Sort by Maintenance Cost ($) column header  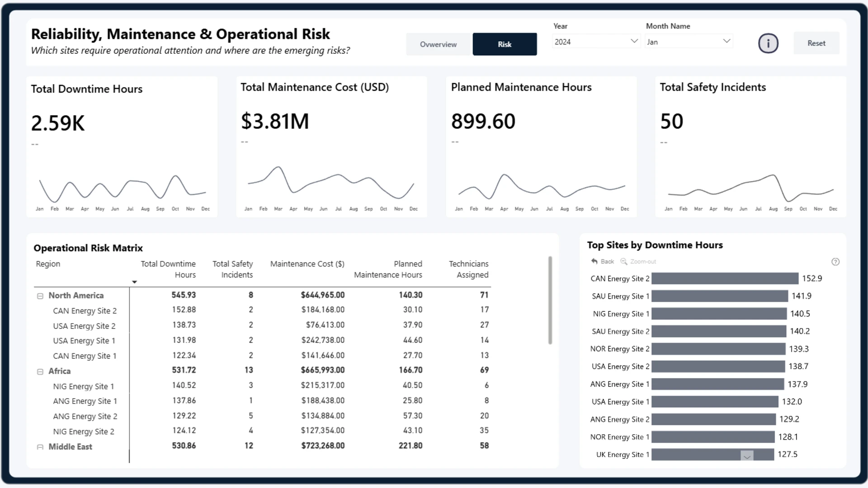point(307,264)
